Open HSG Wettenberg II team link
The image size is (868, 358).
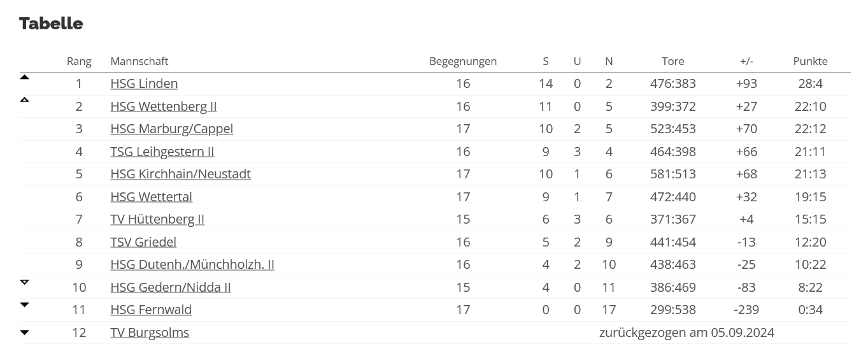(164, 106)
